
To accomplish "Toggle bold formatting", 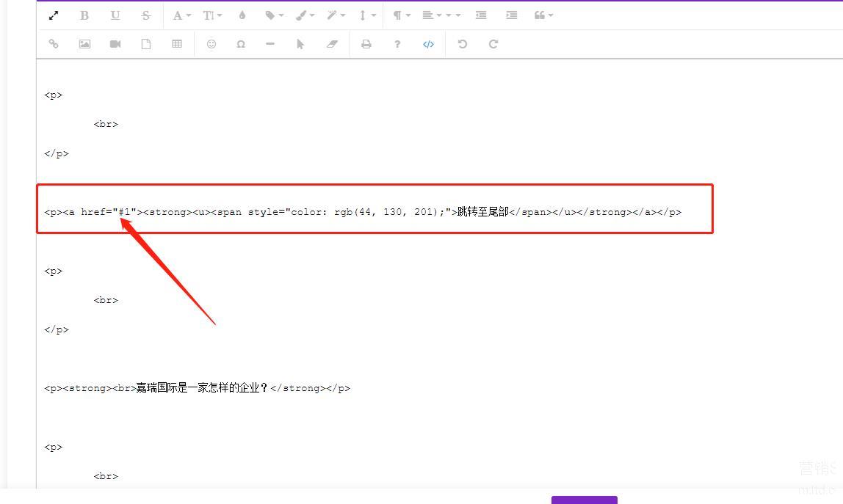I will [84, 15].
